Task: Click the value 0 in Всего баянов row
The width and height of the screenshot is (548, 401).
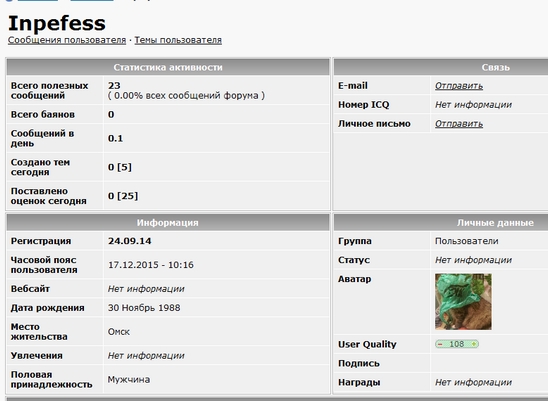Action: click(111, 115)
